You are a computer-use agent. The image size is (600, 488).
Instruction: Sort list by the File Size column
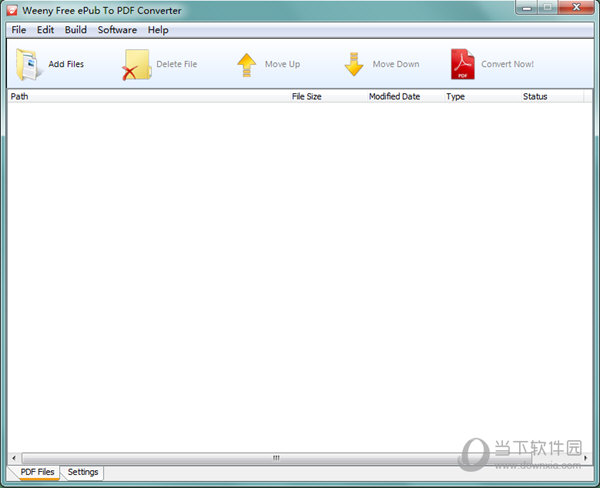coord(328,96)
